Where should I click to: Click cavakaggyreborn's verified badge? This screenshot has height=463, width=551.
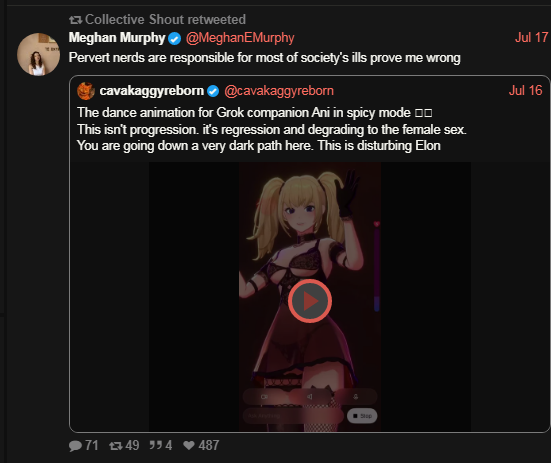point(213,91)
